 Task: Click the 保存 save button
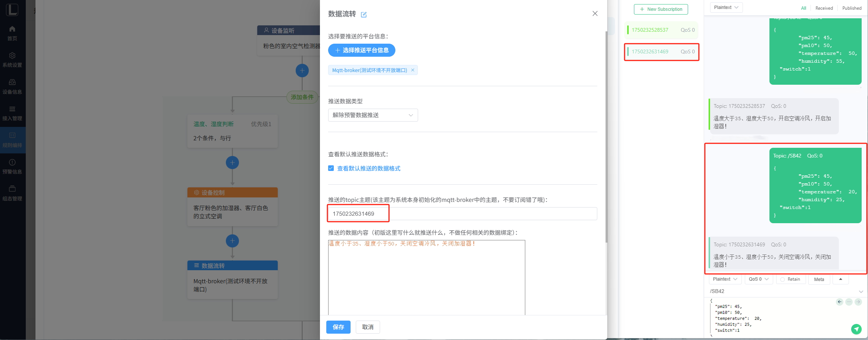(x=338, y=327)
